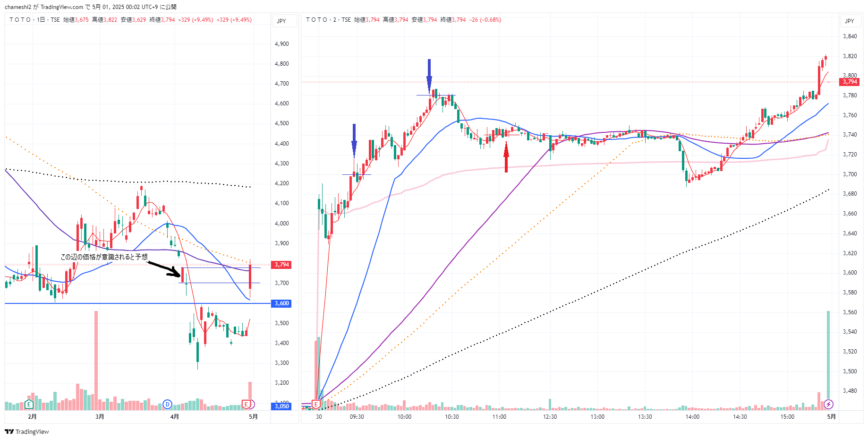Screen dimensions: 868x440
Task: Click the 13:00 time axis label
Action: pyautogui.click(x=597, y=416)
